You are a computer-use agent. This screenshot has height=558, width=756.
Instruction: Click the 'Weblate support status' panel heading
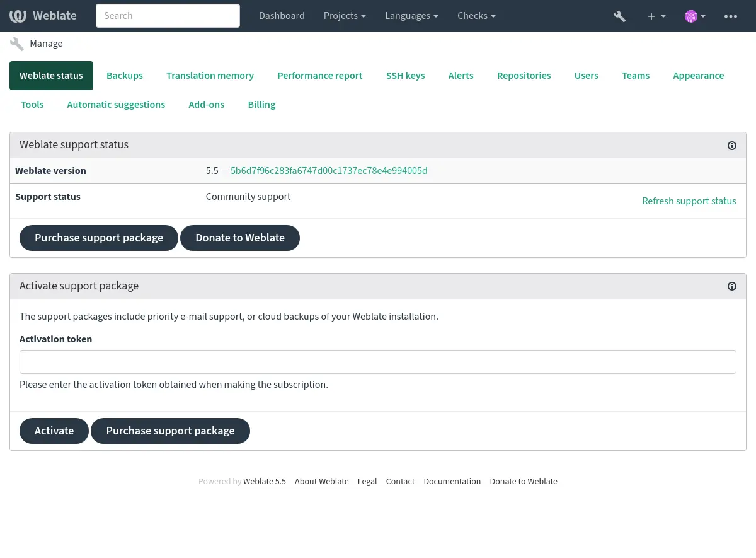74,144
